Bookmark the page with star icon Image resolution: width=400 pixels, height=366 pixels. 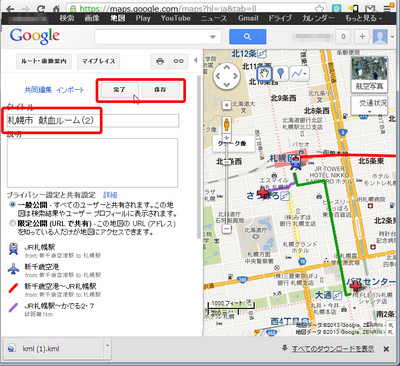pos(319,9)
